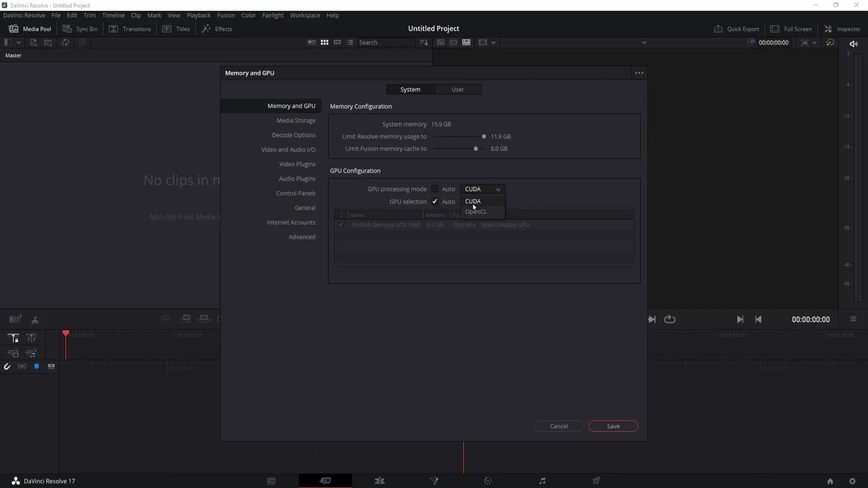
Task: Click the timeline red playhead marker
Action: pos(66,333)
